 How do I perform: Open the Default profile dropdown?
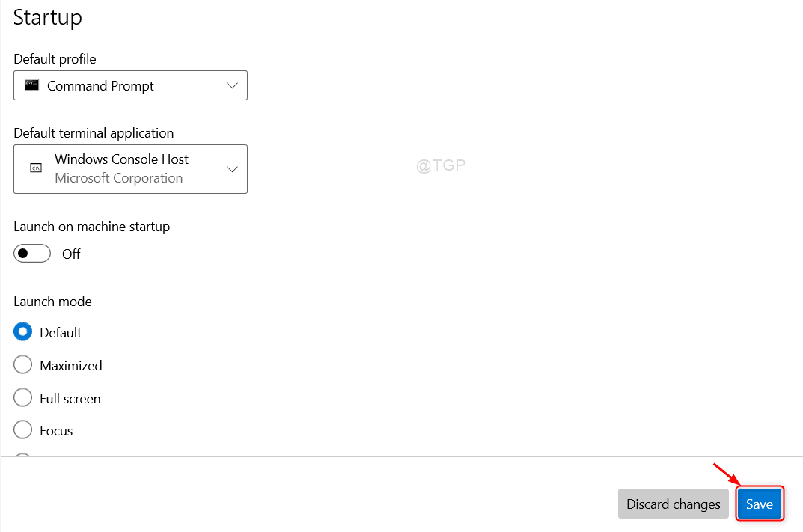[130, 85]
